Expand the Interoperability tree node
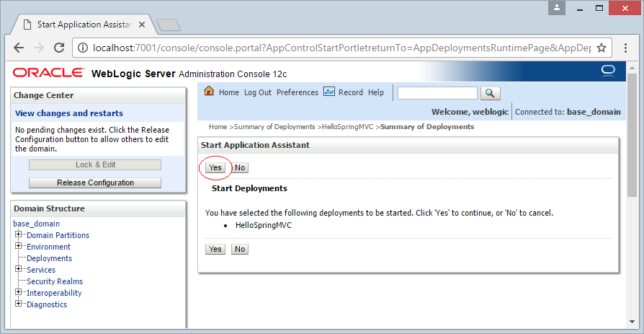 [18, 292]
